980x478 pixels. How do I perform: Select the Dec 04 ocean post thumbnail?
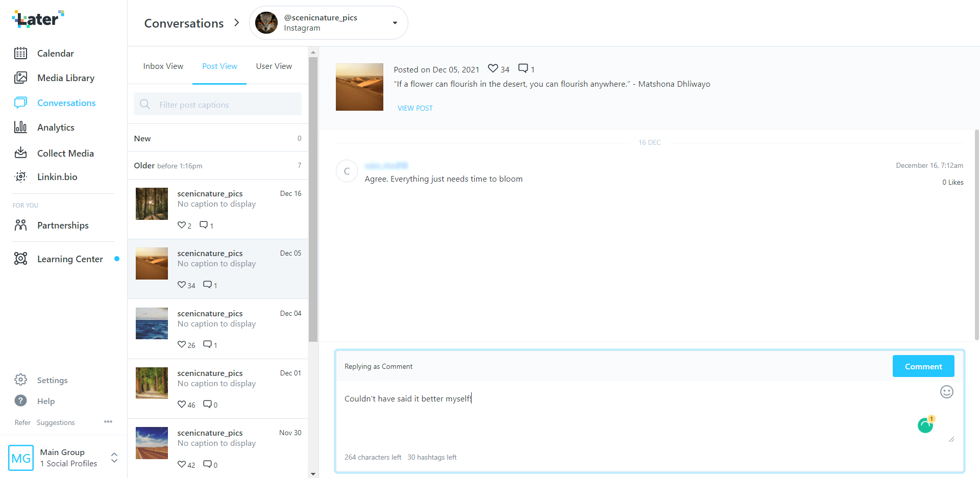point(152,323)
